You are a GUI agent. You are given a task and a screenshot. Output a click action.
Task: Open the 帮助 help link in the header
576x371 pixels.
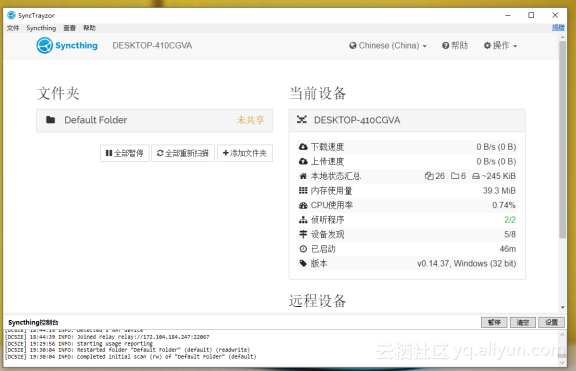point(455,46)
